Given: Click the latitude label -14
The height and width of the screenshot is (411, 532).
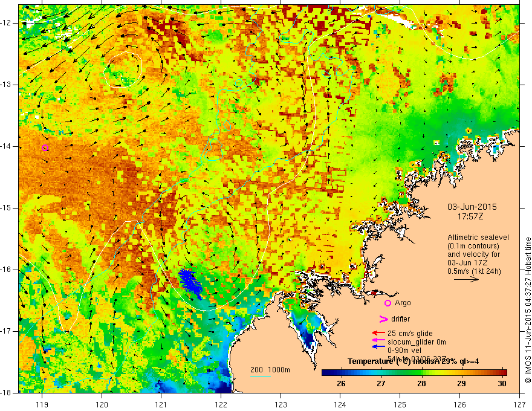Looking at the screenshot, I should [x=7, y=146].
